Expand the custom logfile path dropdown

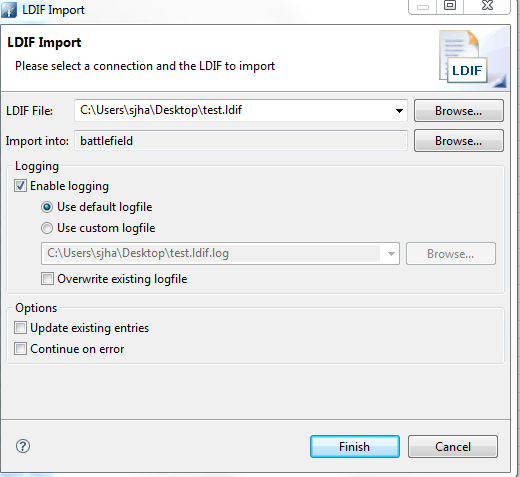tap(391, 254)
